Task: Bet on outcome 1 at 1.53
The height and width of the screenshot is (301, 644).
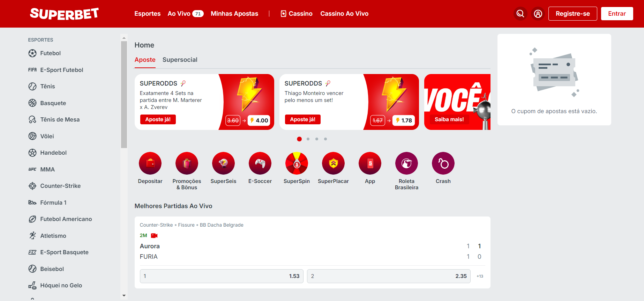Action: (222, 276)
